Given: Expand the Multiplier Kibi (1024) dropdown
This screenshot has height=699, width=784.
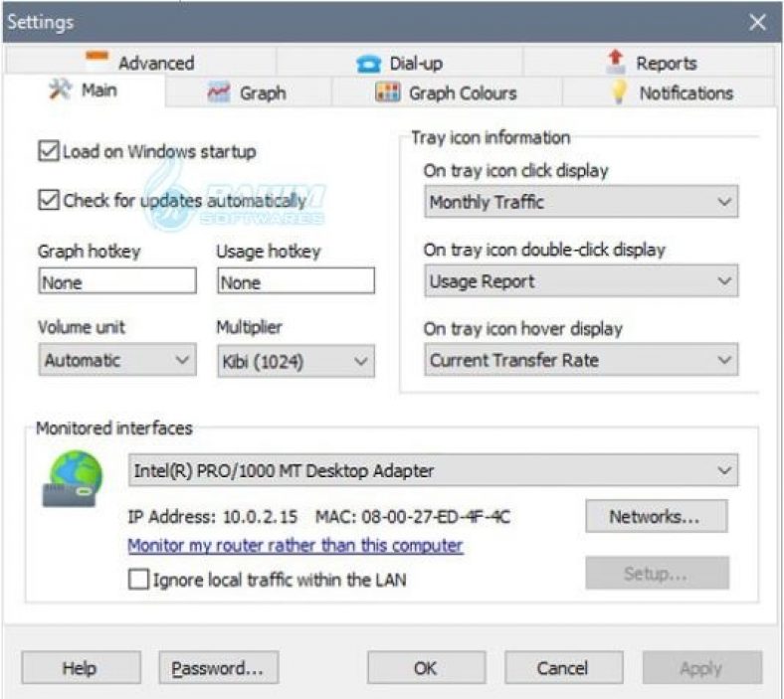Looking at the screenshot, I should click(295, 361).
